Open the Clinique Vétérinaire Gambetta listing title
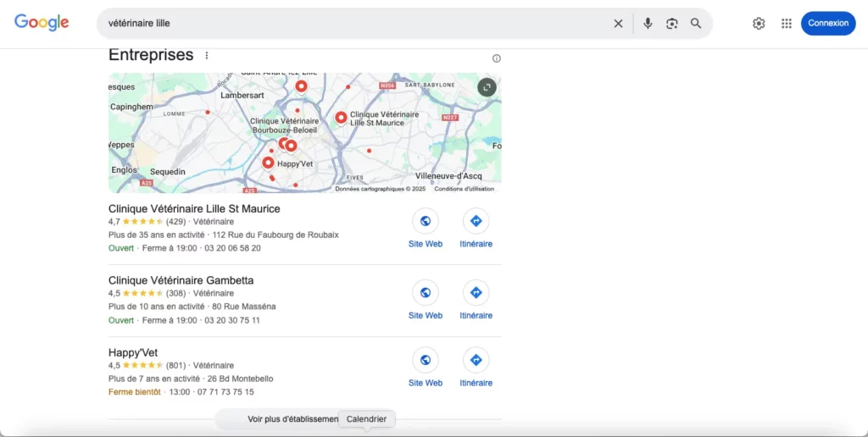 point(181,280)
